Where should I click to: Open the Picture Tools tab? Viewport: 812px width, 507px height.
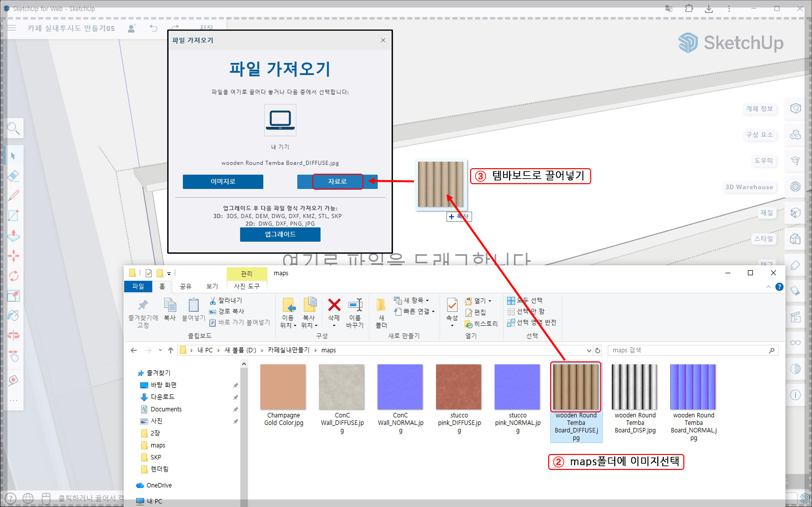pos(247,286)
